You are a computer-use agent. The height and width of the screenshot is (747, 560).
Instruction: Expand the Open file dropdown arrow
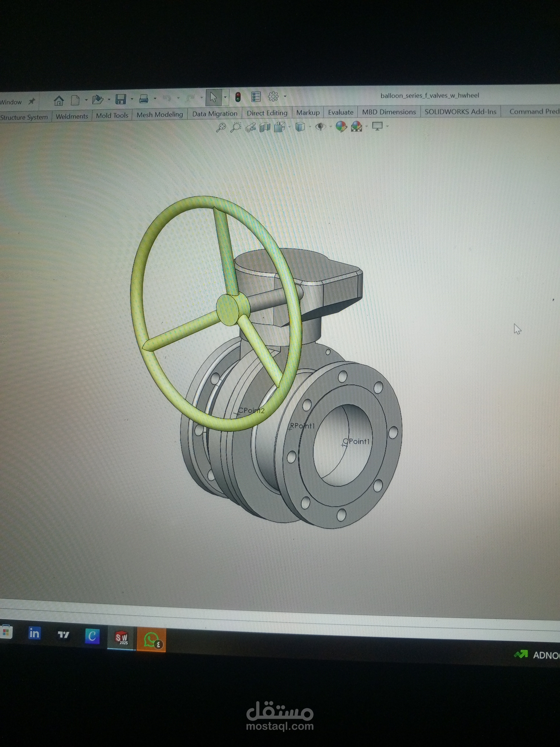[109, 99]
